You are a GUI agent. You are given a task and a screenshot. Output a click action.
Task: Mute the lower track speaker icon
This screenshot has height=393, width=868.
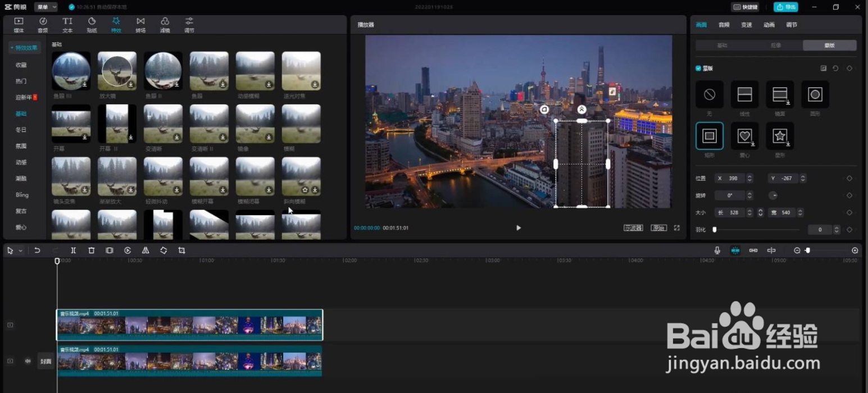[28, 361]
